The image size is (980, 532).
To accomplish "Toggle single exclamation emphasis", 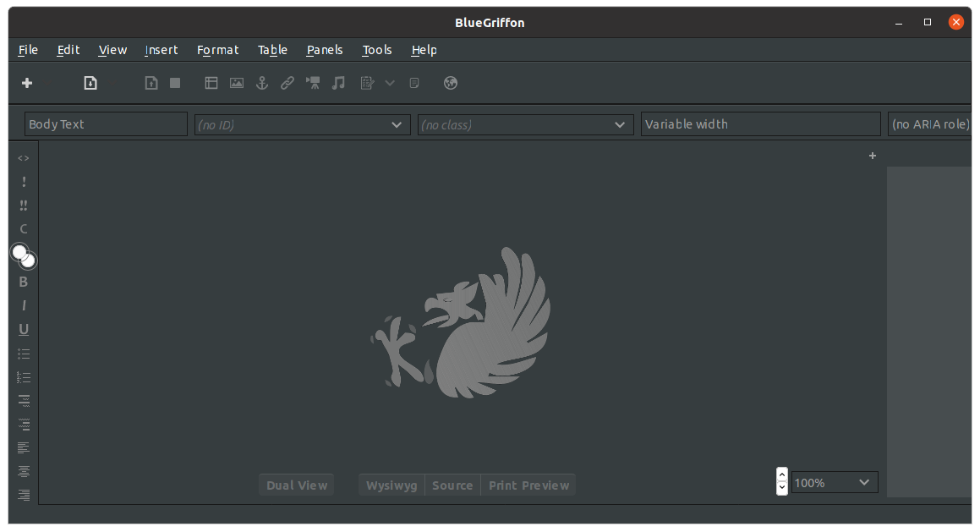I will point(24,182).
